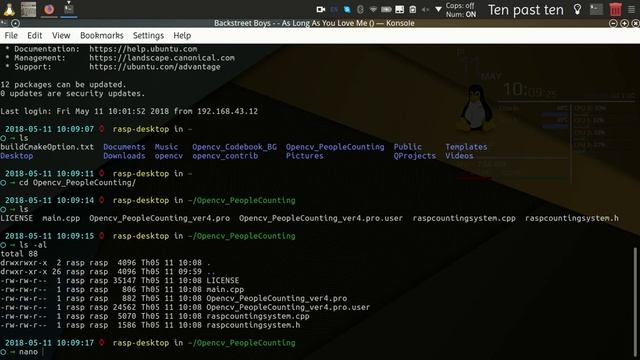Open the EN keyboard layout indicator
This screenshot has height=360, width=640.
[334, 9]
